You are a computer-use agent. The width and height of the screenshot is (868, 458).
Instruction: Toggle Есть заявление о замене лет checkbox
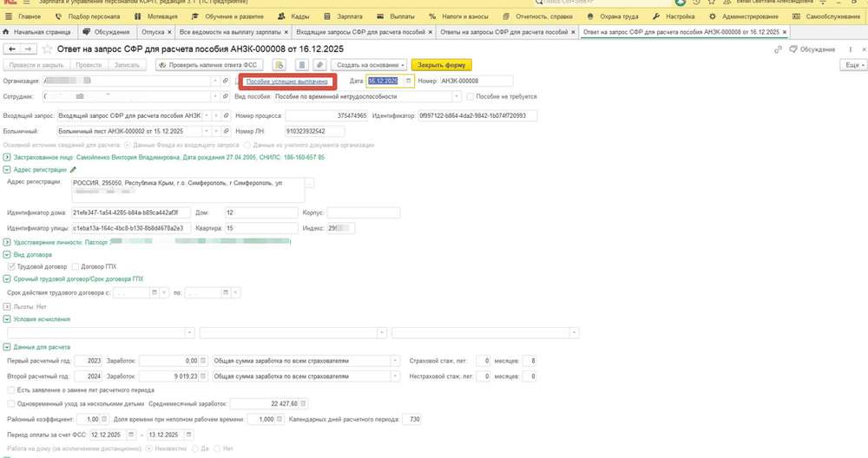(x=11, y=390)
